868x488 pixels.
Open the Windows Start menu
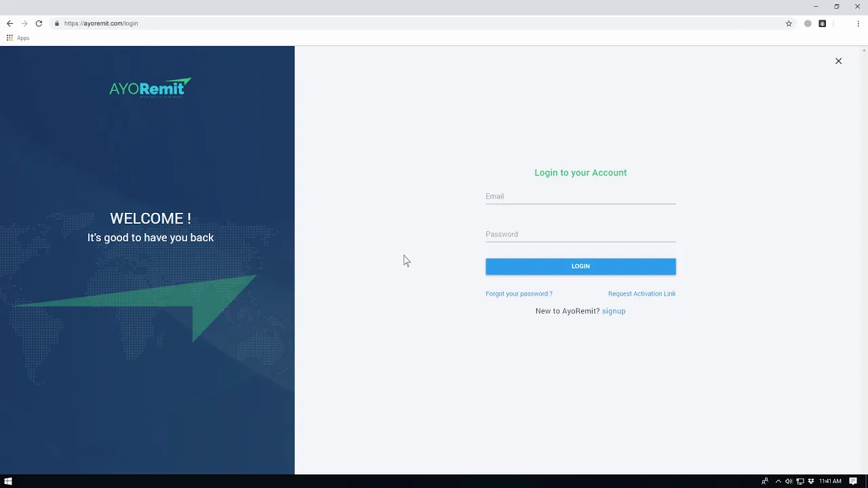coord(8,481)
